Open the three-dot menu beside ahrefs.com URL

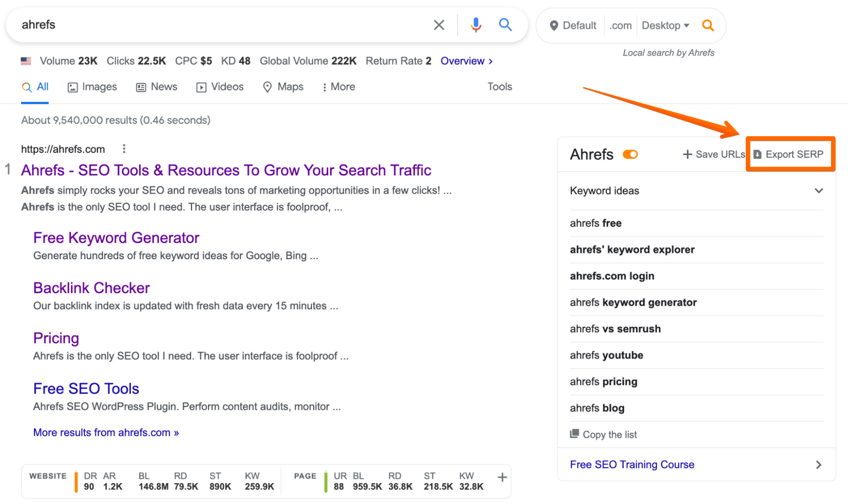(x=123, y=149)
